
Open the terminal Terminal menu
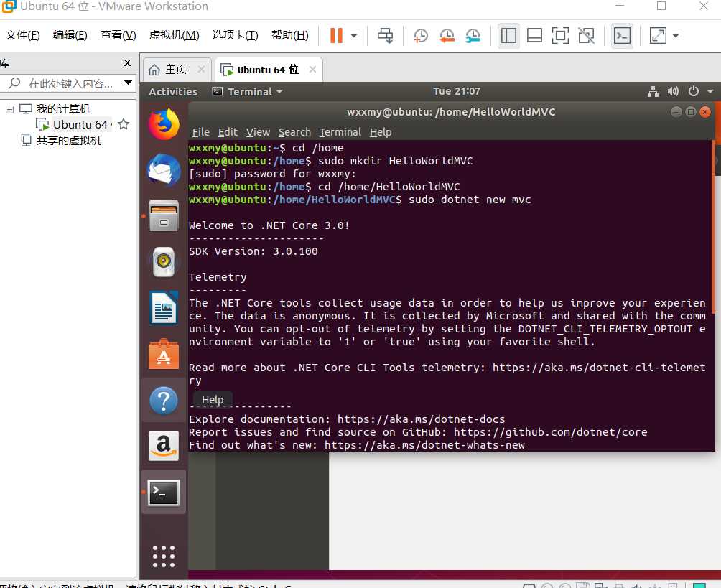pos(340,132)
